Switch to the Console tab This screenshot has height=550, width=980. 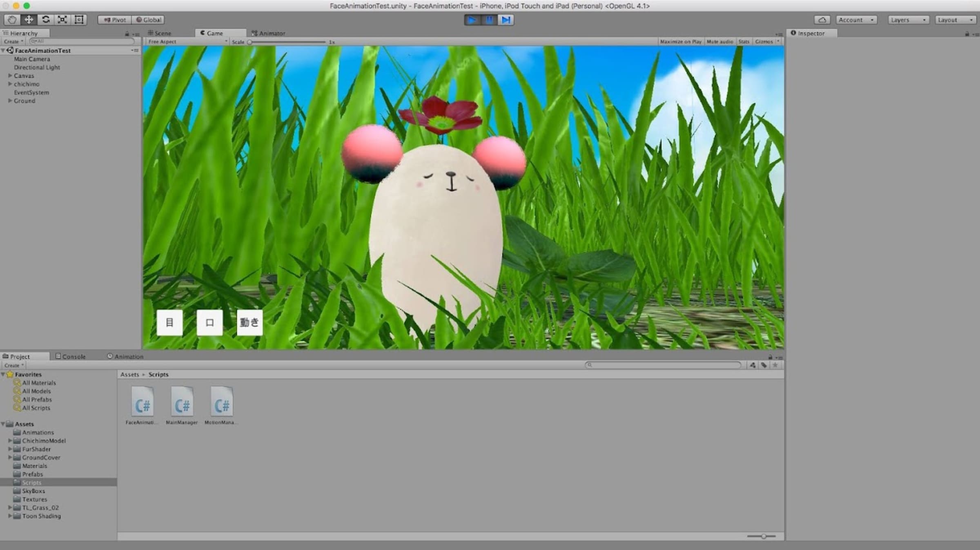[x=71, y=356]
